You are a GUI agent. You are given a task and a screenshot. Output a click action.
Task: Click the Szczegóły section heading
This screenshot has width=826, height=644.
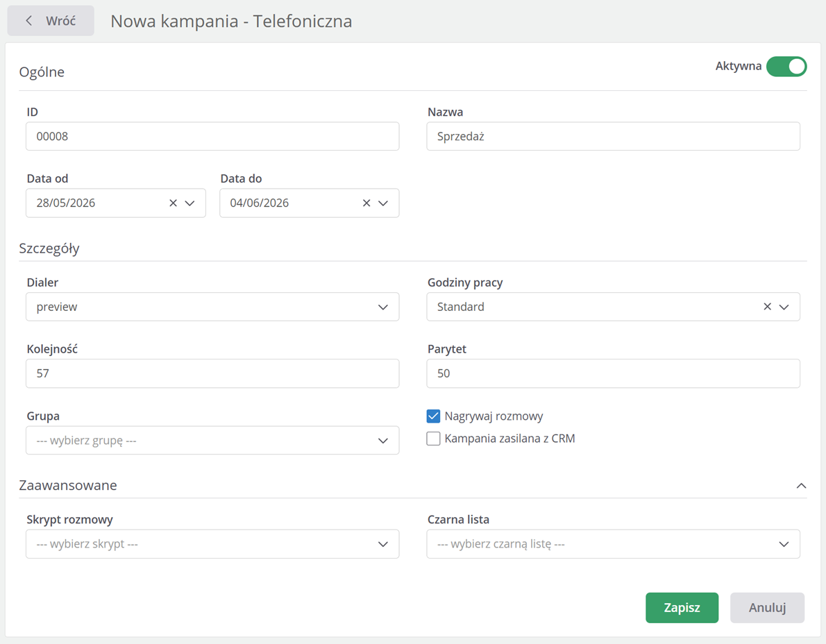[49, 248]
